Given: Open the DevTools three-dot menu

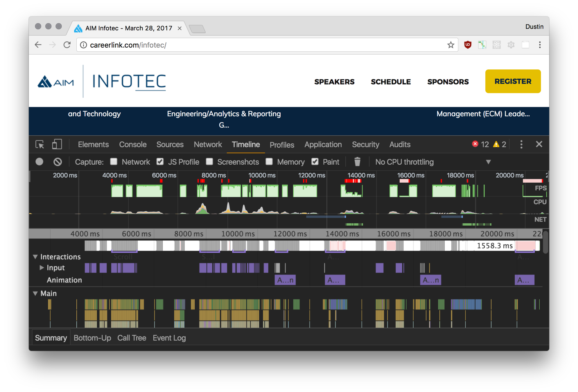Looking at the screenshot, I should click(x=521, y=144).
